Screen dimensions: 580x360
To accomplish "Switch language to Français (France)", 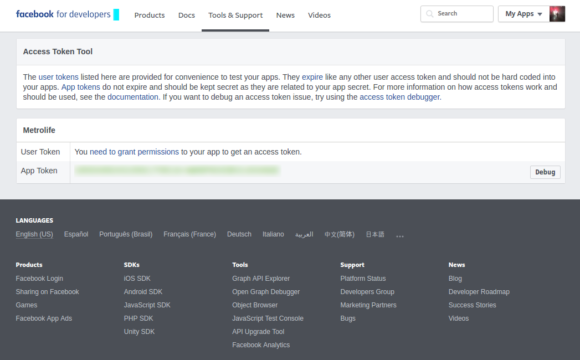I will 190,234.
